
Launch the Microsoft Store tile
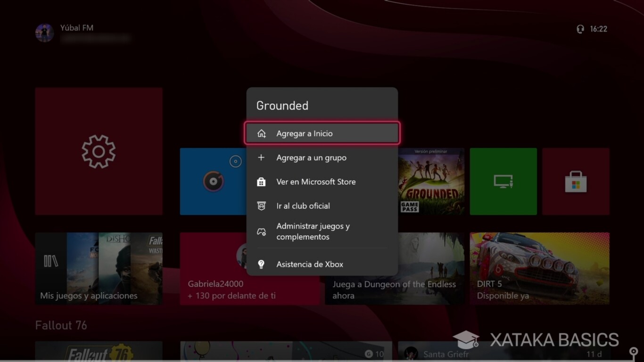576,181
